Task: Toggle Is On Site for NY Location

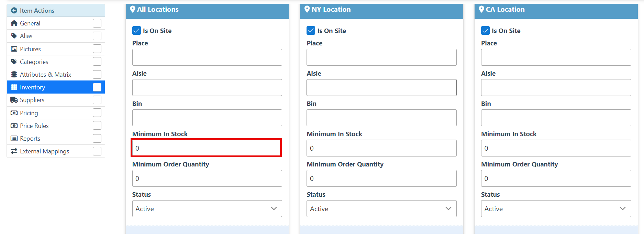Action: pyautogui.click(x=311, y=31)
